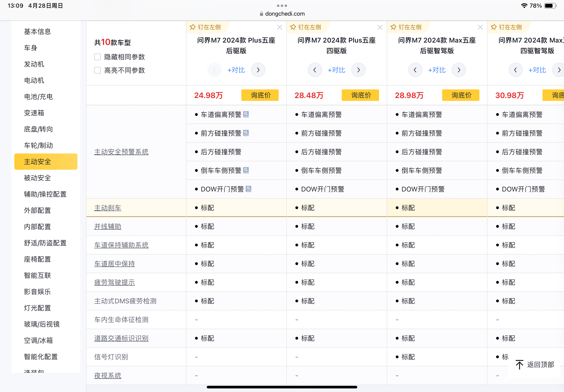564x392 pixels.
Task: Open 夜视系统 explanation link
Action: [108, 376]
